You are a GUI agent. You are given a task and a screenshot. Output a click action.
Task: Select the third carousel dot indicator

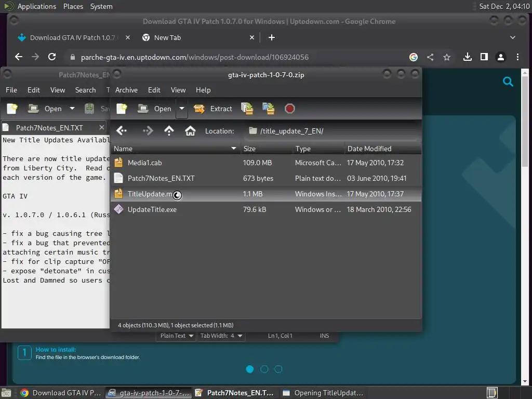point(278,369)
